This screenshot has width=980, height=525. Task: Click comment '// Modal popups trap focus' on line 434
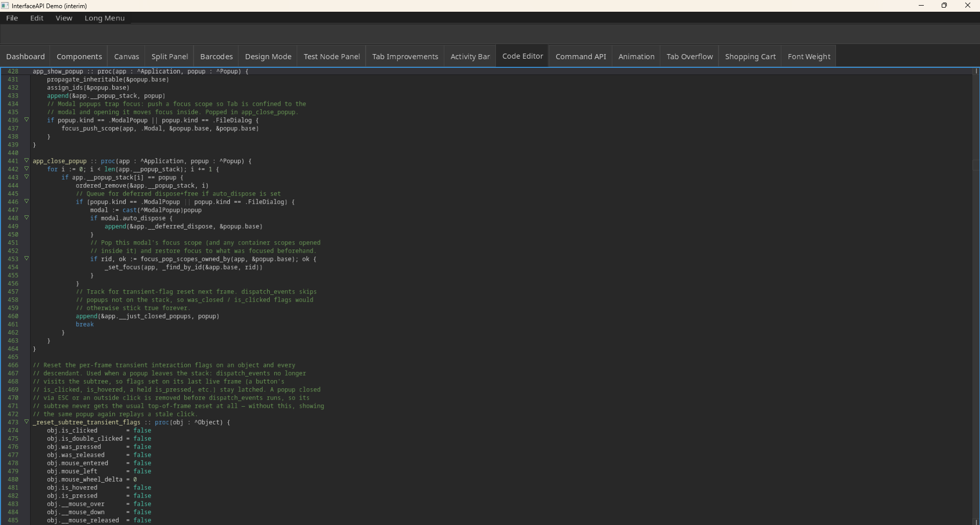[177, 104]
